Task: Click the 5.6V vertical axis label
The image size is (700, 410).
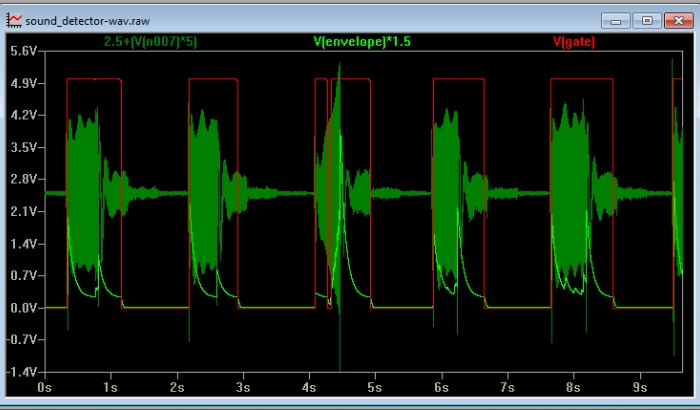Action: [23, 51]
